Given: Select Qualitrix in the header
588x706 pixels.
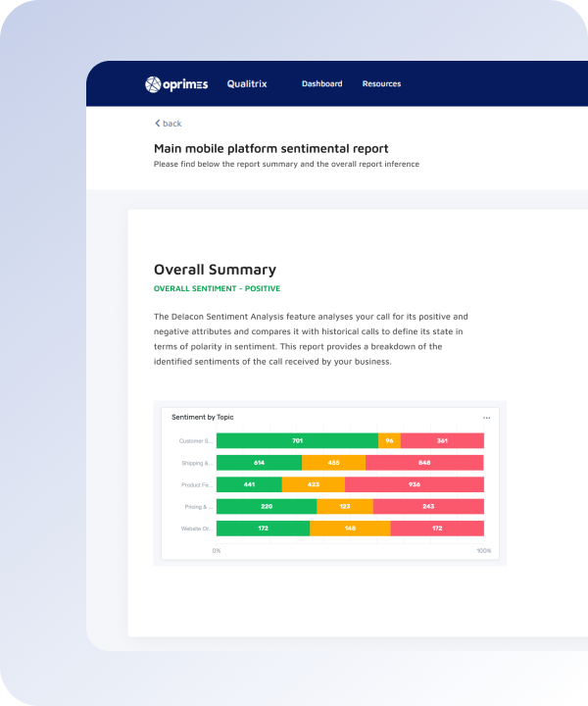Looking at the screenshot, I should click(246, 84).
